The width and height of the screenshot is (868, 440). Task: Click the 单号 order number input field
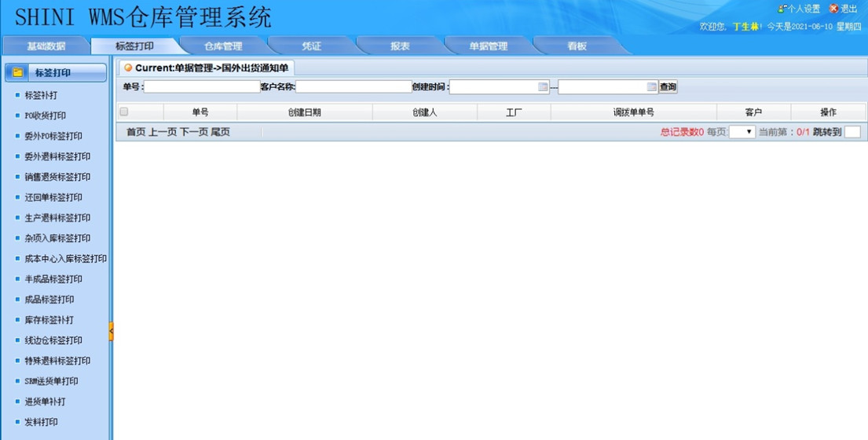pos(202,87)
